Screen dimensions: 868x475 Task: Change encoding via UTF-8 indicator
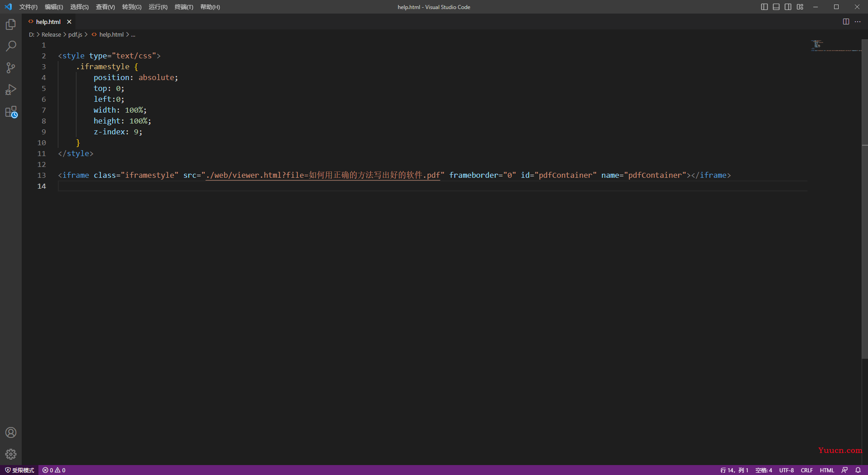point(786,470)
